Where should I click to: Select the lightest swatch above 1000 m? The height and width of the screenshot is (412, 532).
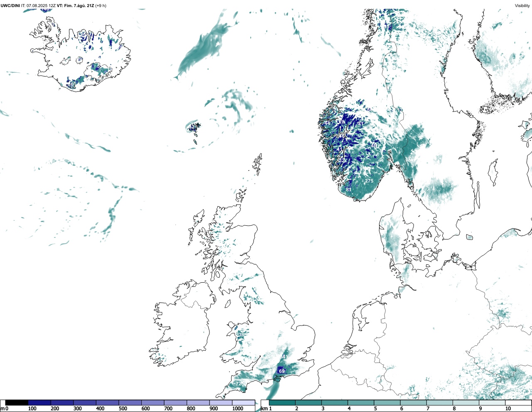click(x=244, y=403)
